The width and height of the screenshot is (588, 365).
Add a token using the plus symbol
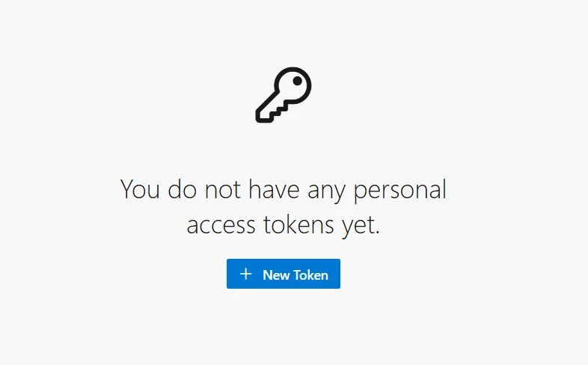tap(245, 274)
